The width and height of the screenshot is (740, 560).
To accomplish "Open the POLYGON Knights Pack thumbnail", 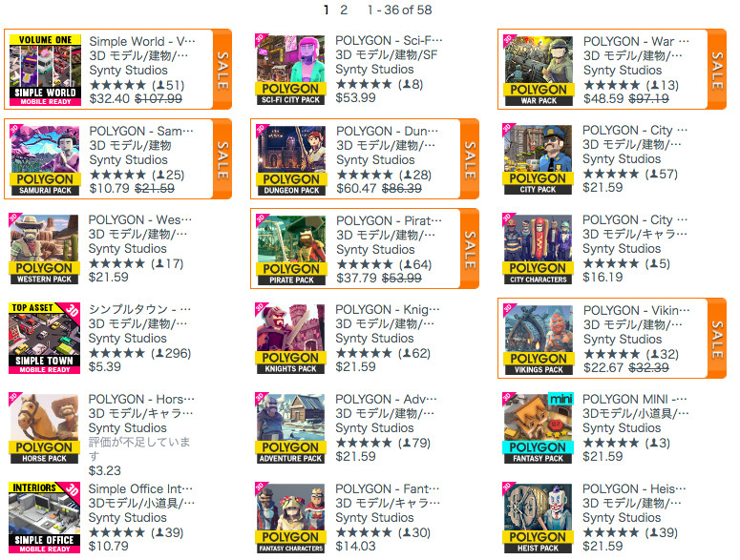I will pos(290,339).
